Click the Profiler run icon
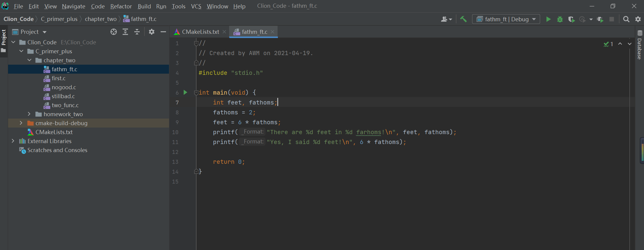The width and height of the screenshot is (644, 250). pyautogui.click(x=582, y=19)
